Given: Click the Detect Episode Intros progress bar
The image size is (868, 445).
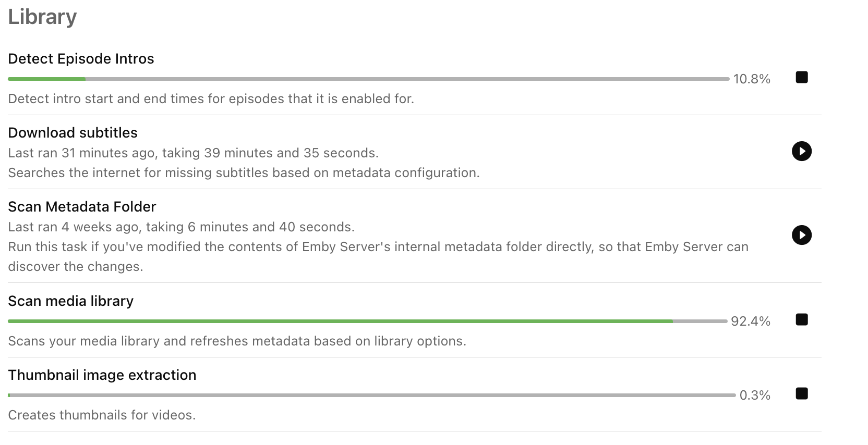Looking at the screenshot, I should tap(368, 79).
